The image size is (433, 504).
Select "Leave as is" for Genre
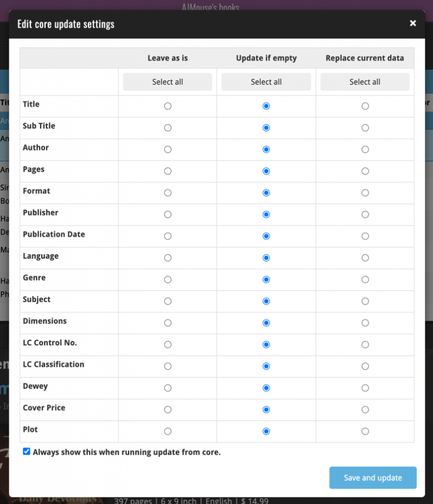(167, 279)
